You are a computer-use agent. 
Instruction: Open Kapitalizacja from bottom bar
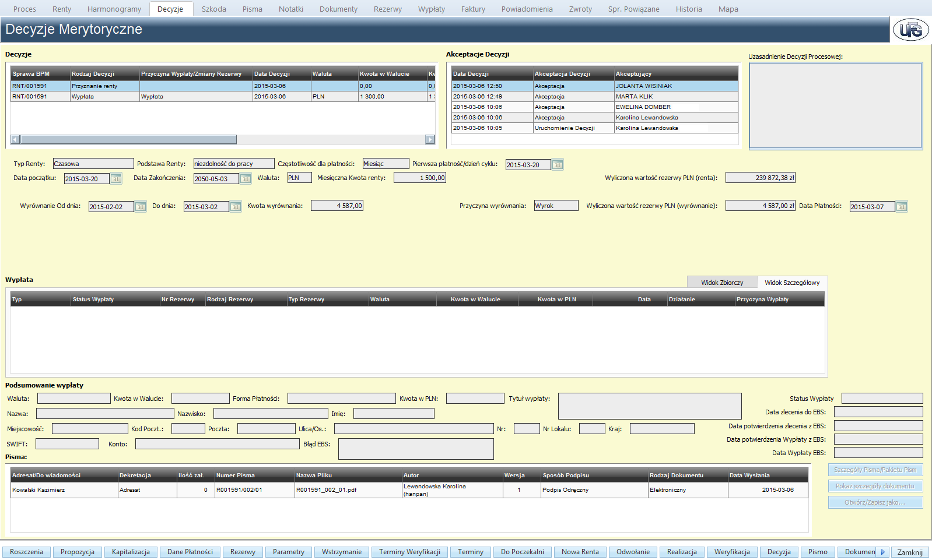(x=131, y=552)
